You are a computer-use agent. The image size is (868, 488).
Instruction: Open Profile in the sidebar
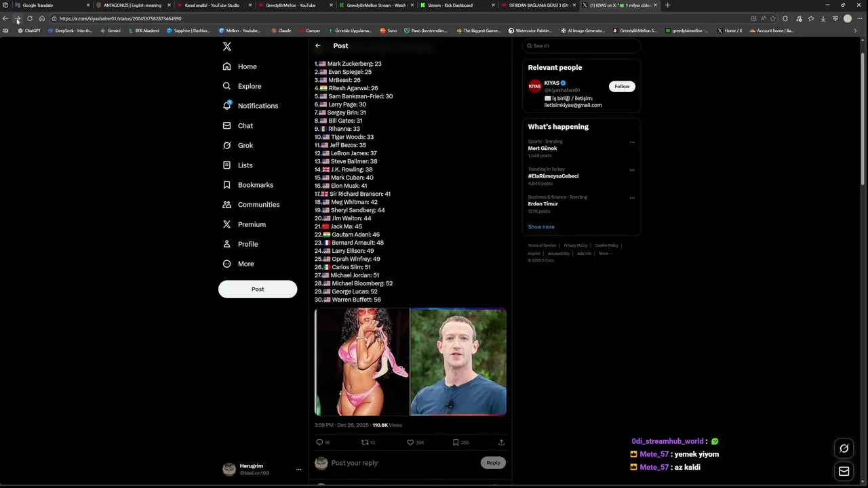pyautogui.click(x=240, y=244)
